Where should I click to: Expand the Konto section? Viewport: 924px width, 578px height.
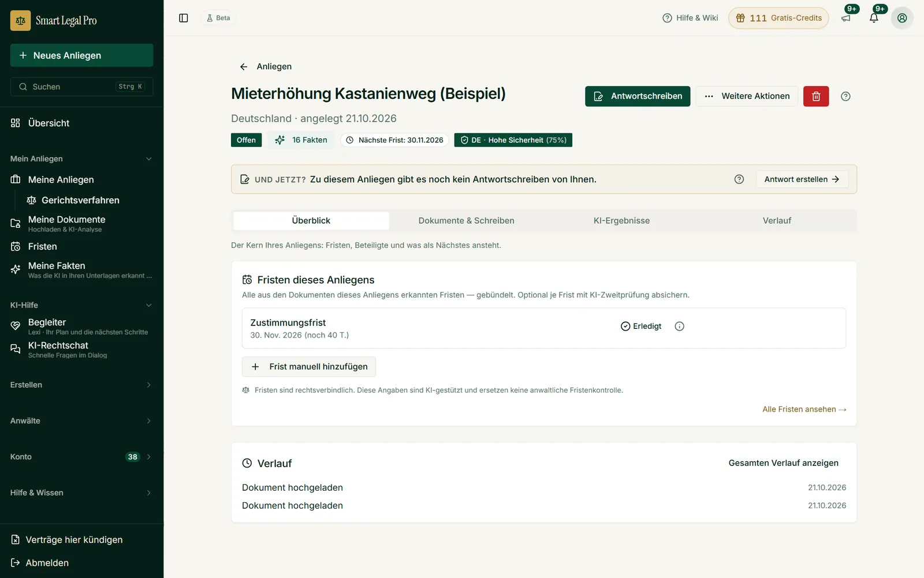pyautogui.click(x=81, y=457)
